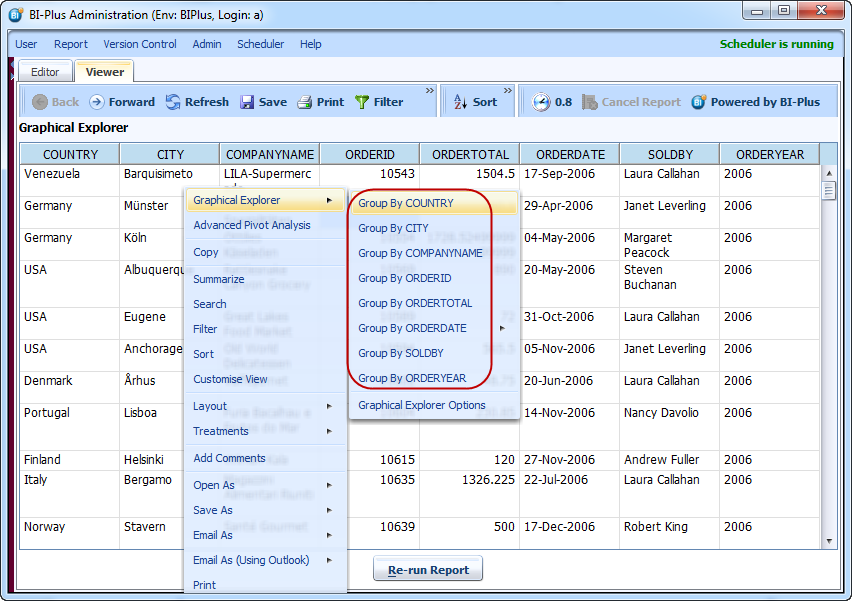Click the Print toolbar icon
Viewport: 852px width, 601px height.
305,102
